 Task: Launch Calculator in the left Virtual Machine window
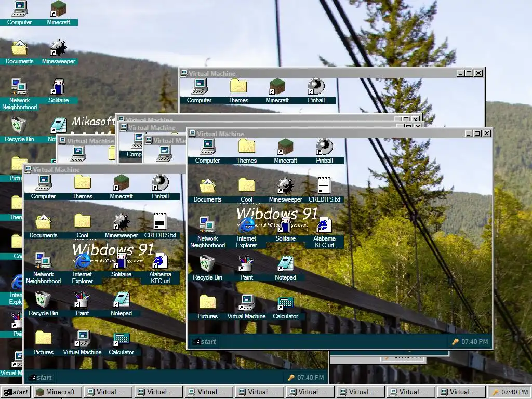tap(121, 343)
